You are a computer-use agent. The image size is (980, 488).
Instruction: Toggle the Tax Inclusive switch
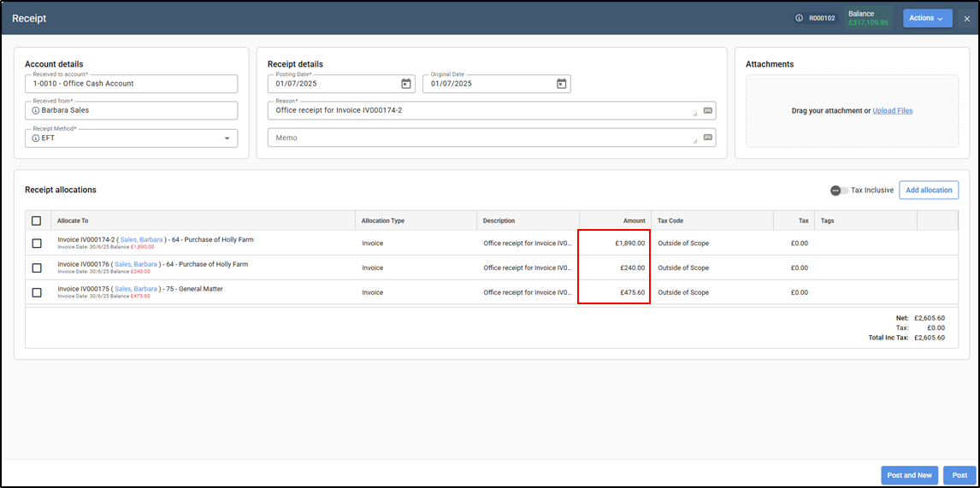click(x=840, y=190)
